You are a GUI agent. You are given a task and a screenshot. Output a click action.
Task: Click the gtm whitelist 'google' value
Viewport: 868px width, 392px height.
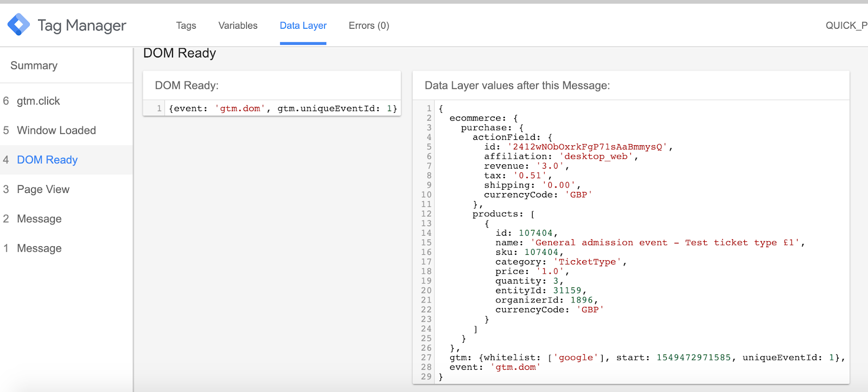(x=576, y=358)
